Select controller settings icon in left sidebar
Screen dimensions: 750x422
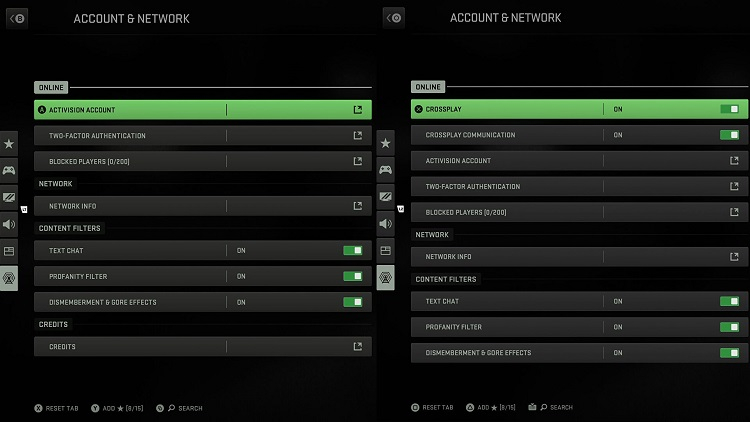(x=9, y=171)
